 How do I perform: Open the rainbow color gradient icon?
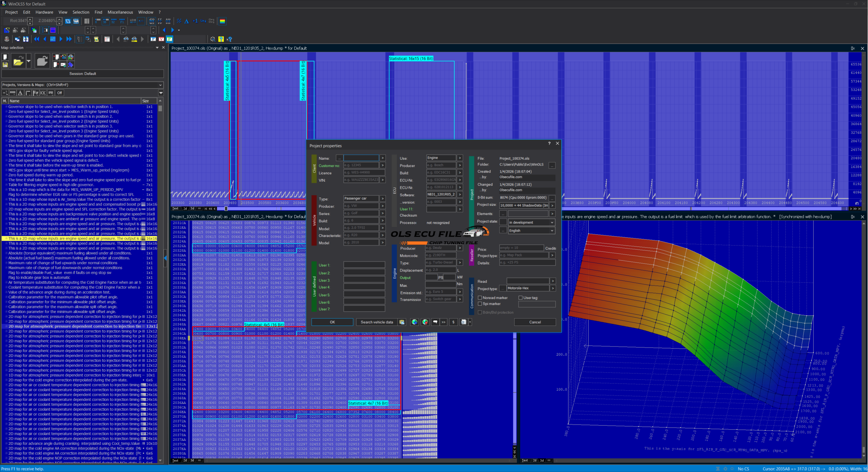(x=222, y=21)
